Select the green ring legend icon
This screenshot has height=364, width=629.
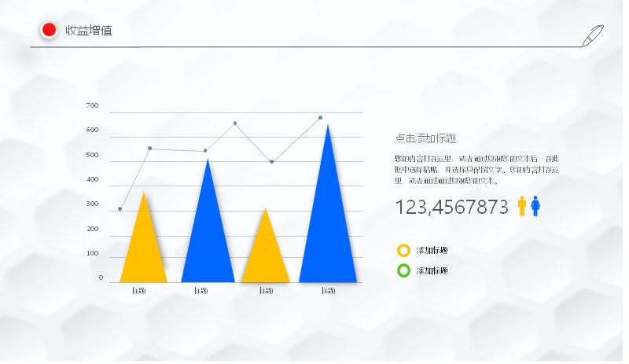coord(403,270)
